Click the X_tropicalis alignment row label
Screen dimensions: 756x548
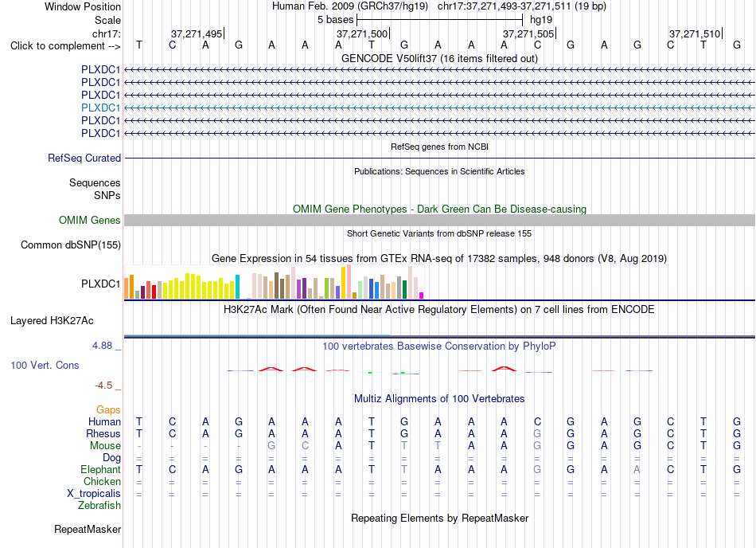(x=94, y=494)
